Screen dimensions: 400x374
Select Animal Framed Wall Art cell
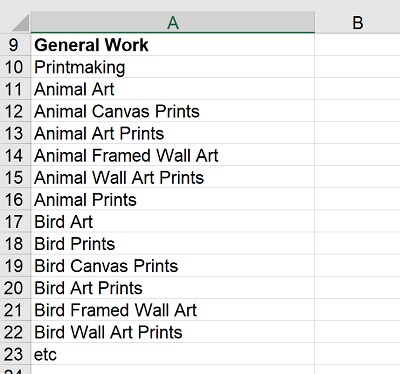click(x=173, y=155)
